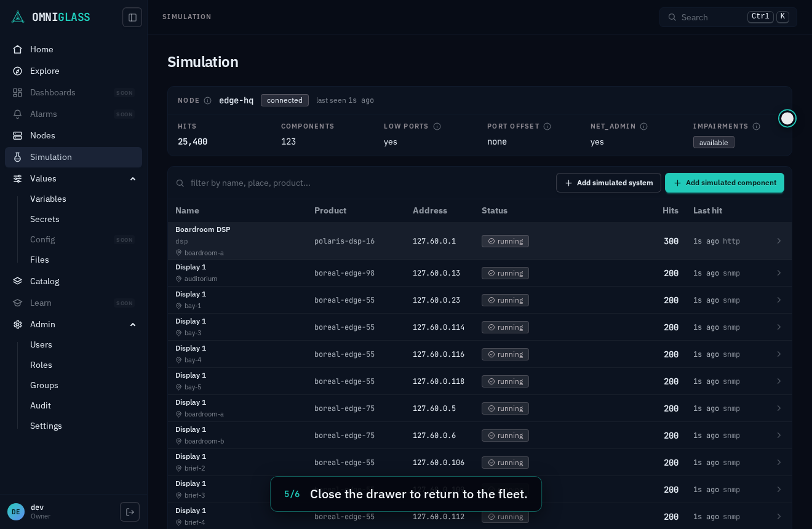Open Explore compass icon

[18, 71]
